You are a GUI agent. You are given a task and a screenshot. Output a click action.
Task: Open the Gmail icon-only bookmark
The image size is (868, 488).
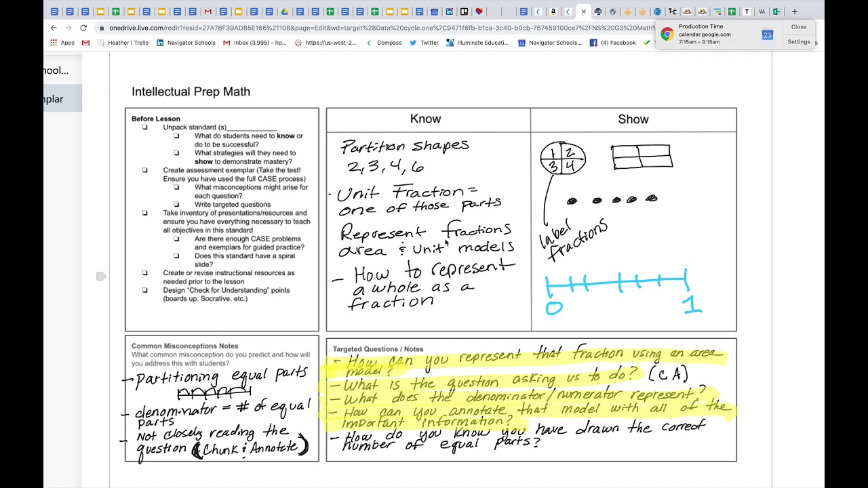click(85, 43)
